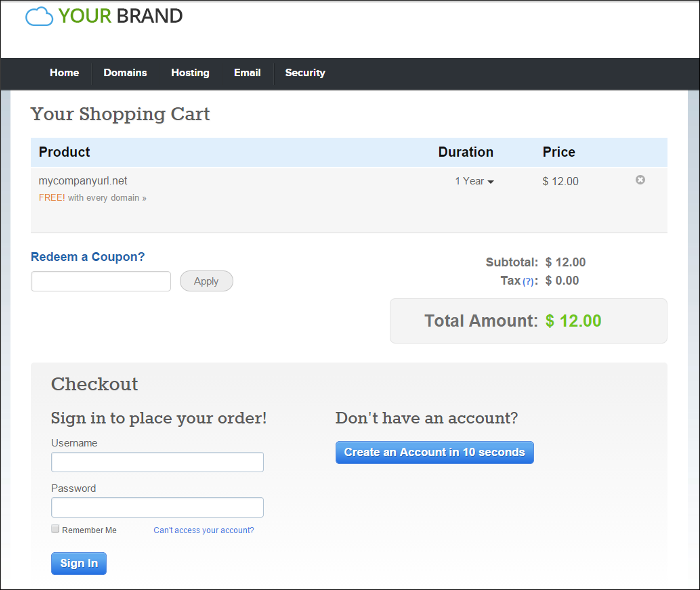Open the Domains menu item
This screenshot has height=590, width=700.
pos(125,73)
